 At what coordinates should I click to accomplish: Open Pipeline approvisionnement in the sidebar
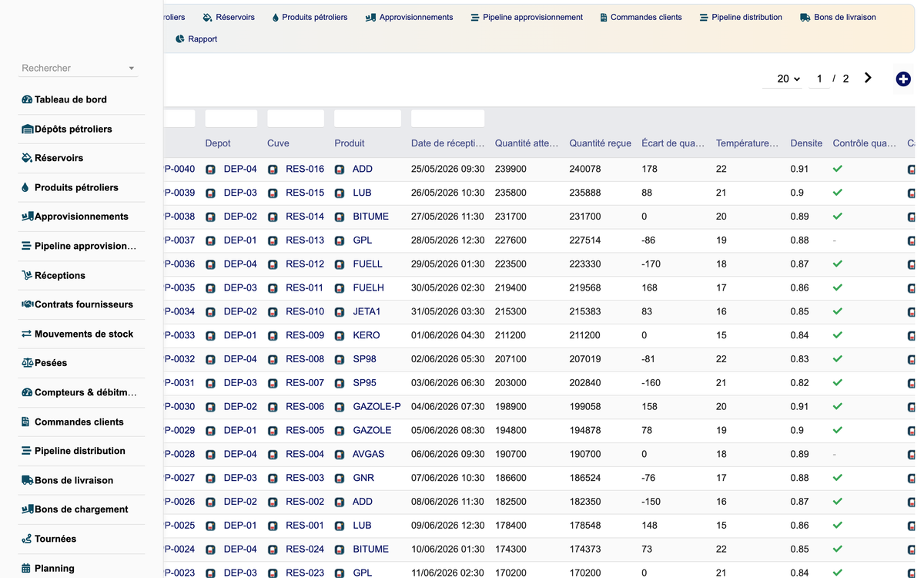coord(85,246)
